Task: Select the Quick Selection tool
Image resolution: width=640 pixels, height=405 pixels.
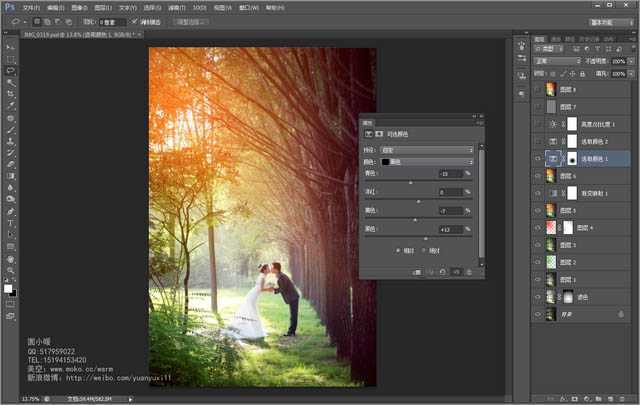Action: click(x=11, y=82)
